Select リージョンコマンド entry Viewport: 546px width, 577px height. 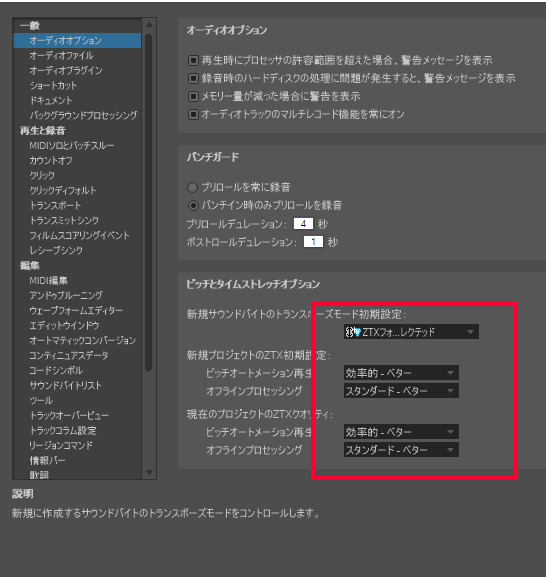[61, 446]
